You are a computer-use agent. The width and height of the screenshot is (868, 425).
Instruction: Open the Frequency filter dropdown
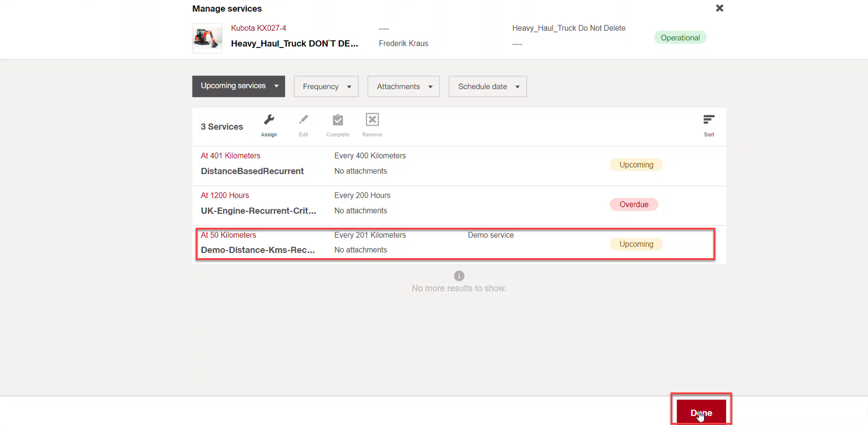[326, 87]
